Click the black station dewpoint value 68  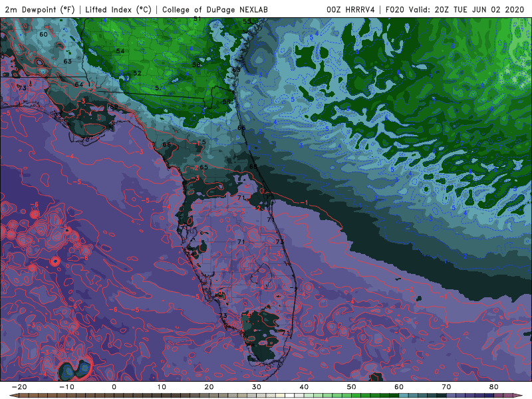[x=253, y=167]
